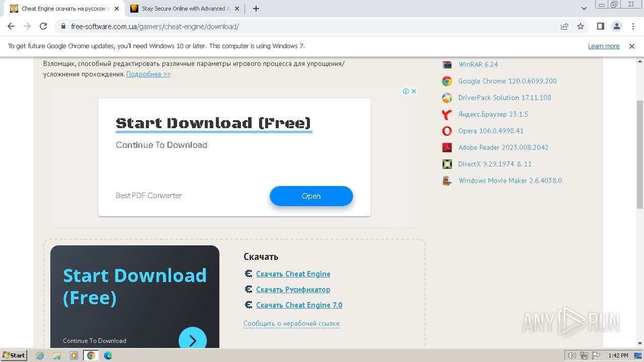Click the browser forward arrow
644x362 pixels.
pyautogui.click(x=27, y=26)
